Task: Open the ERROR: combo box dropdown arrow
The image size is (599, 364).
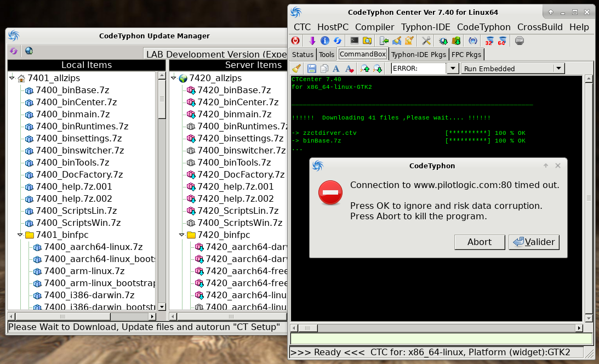Action: pos(453,69)
